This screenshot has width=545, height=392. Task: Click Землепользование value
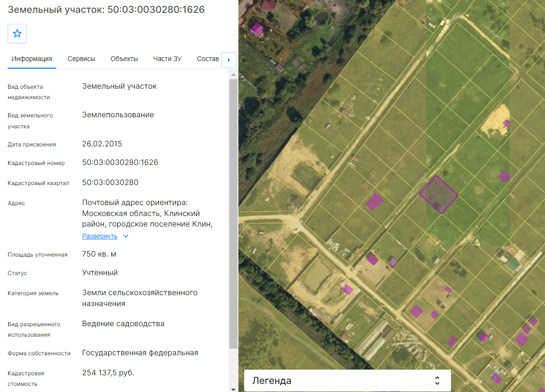click(x=118, y=114)
